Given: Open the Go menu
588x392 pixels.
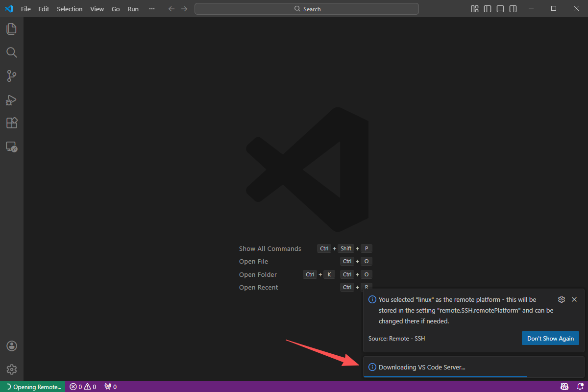Looking at the screenshot, I should (116, 8).
